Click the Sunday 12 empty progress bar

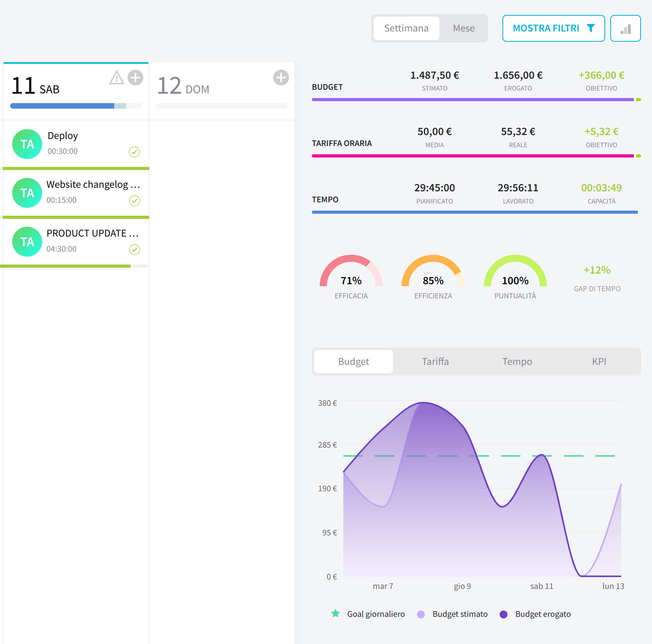coord(222,106)
